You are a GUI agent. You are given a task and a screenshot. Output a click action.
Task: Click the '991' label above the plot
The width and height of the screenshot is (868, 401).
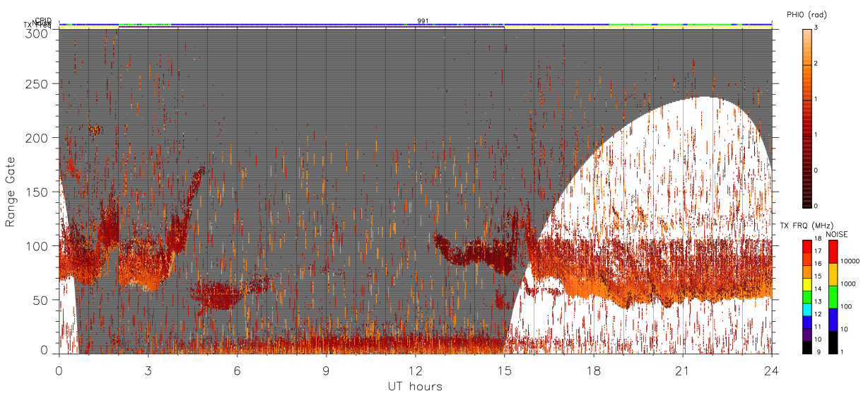click(423, 21)
